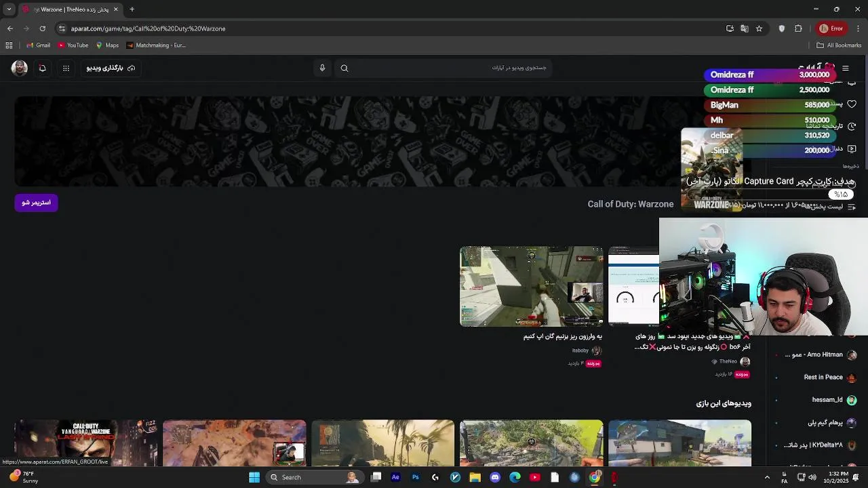Open the screen cast/install icon in address bar
Viewport: 868px width, 488px height.
(x=730, y=28)
